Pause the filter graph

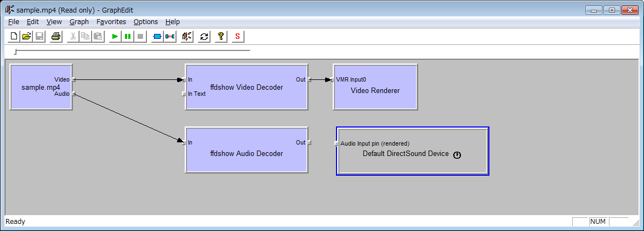(128, 37)
